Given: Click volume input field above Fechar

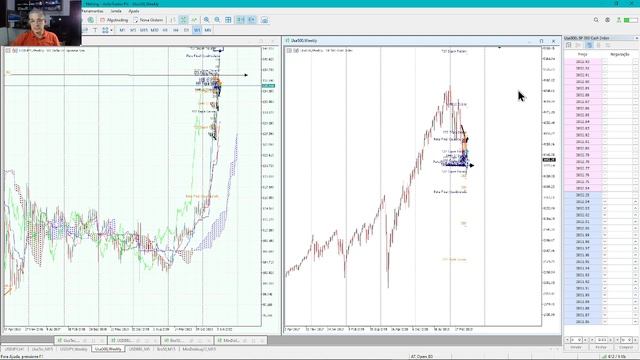Looking at the screenshot, I should pos(602,340).
